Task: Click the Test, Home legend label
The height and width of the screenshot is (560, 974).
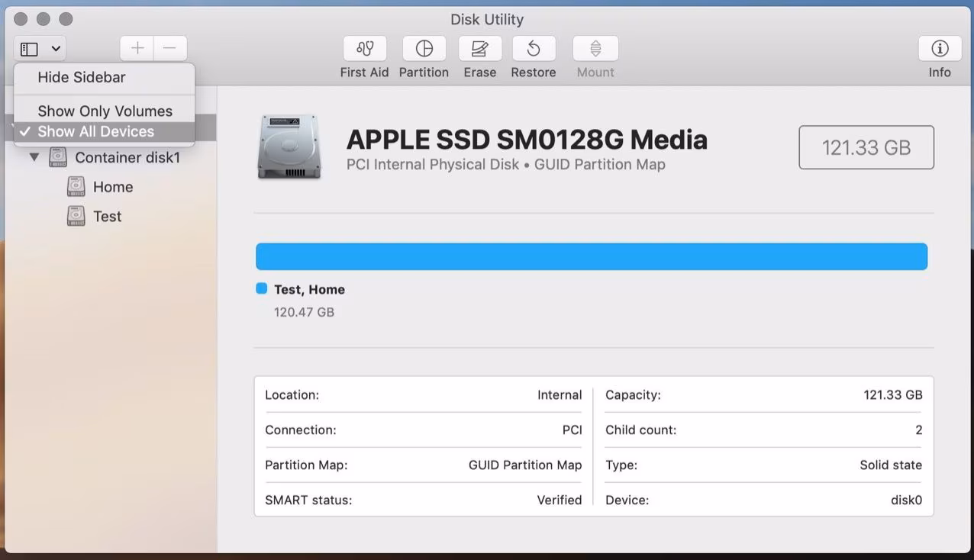Action: (309, 289)
